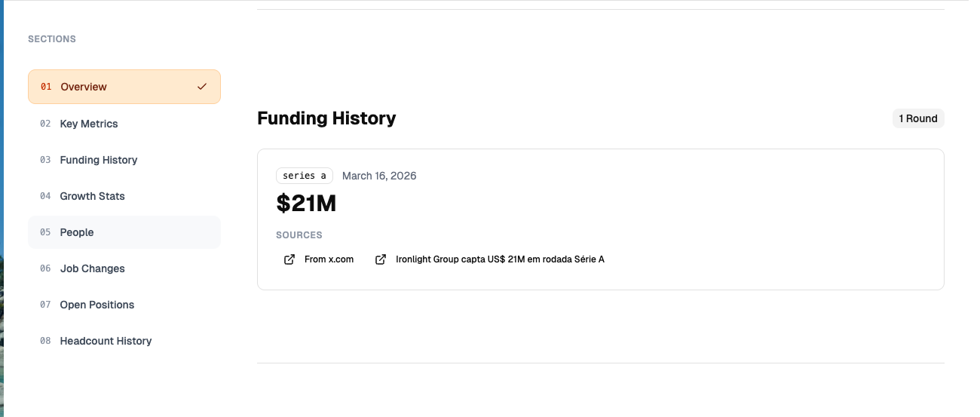980x417 pixels.
Task: Click the Funding History heading
Action: 326,118
